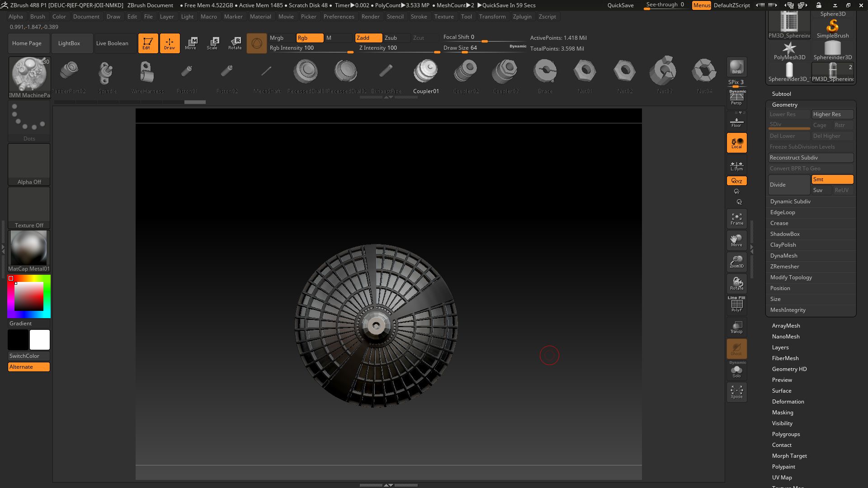Image resolution: width=868 pixels, height=488 pixels.
Task: Toggle Local transformation mode
Action: (736, 143)
